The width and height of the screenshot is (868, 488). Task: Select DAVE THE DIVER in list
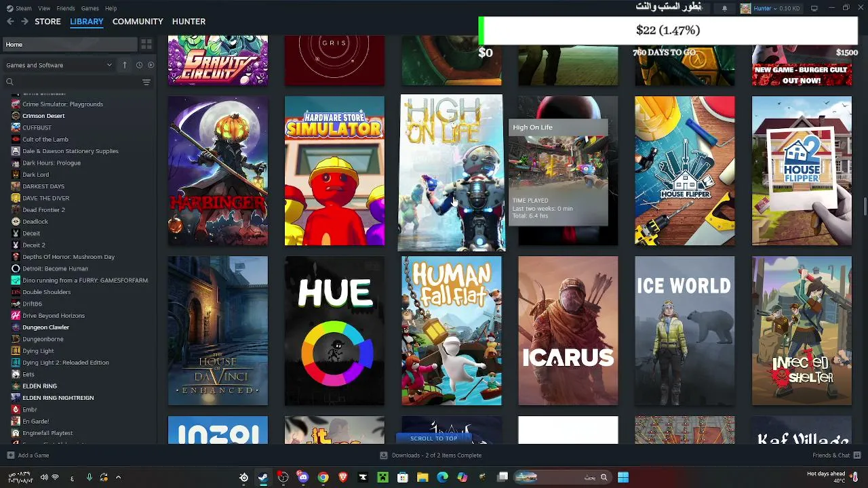45,198
